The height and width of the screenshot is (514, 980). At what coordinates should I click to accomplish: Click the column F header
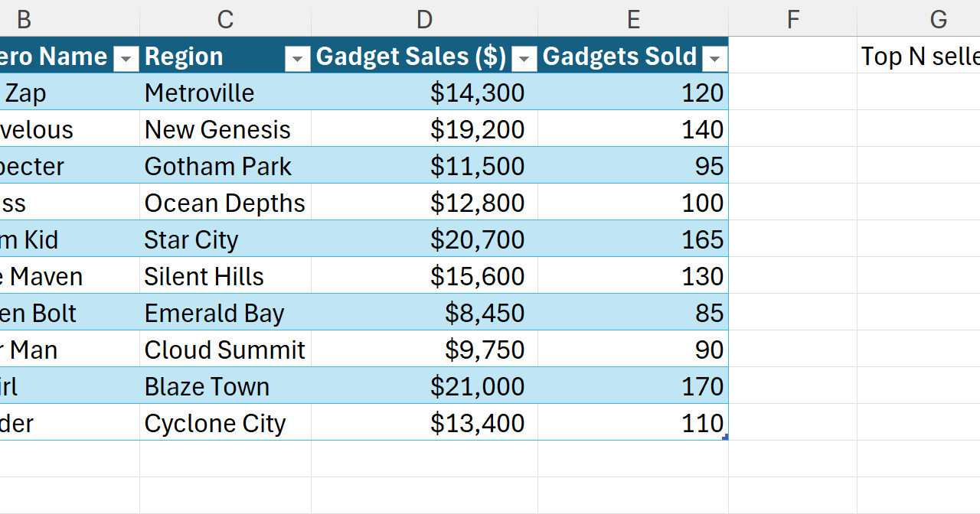pyautogui.click(x=792, y=19)
